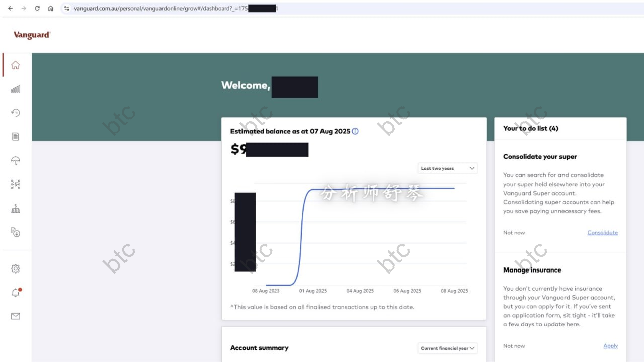The height and width of the screenshot is (362, 644).
Task: Click the Apply link for insurance
Action: 610,346
